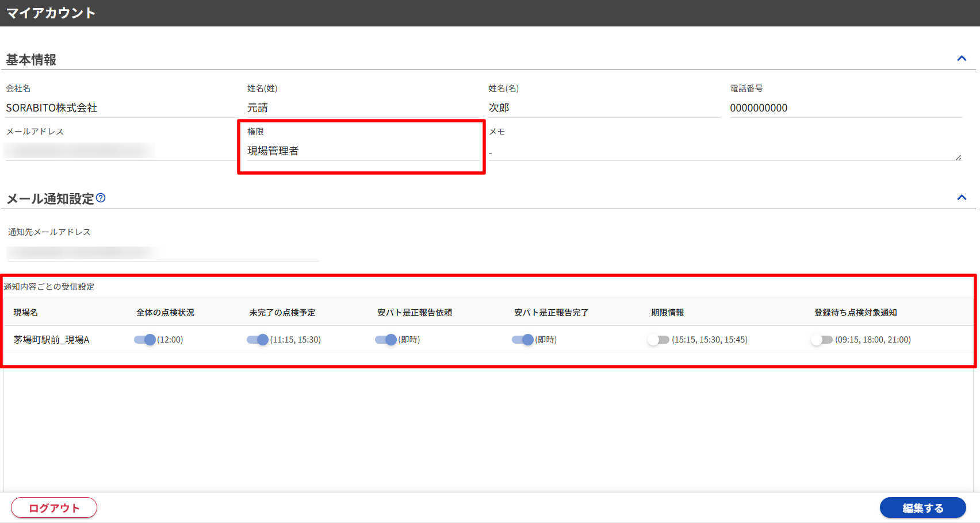The image size is (980, 523).
Task: Click the 通知先メールアドレス label
Action: click(49, 232)
